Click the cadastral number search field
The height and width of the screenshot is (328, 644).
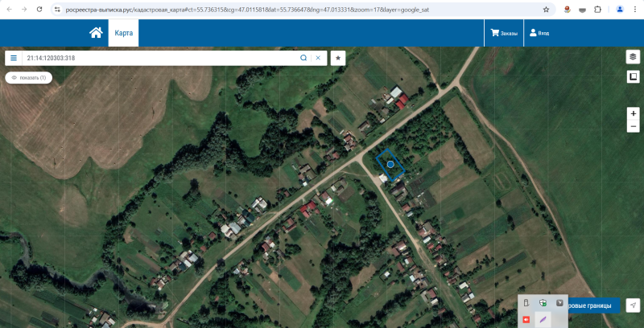(x=160, y=58)
